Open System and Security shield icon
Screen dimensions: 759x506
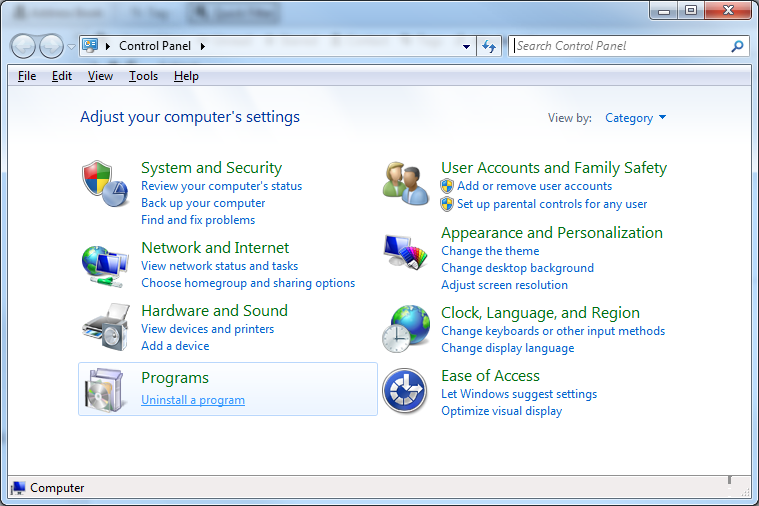click(x=105, y=184)
